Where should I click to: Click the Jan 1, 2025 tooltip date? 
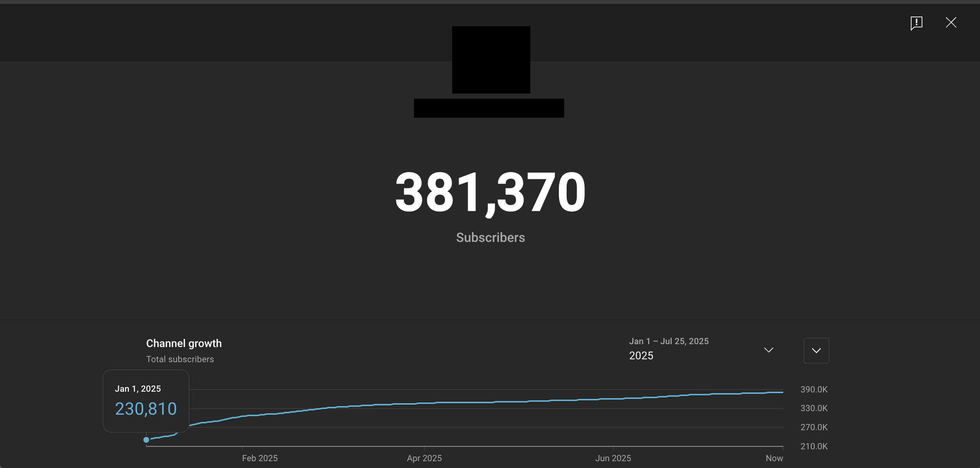click(x=138, y=388)
